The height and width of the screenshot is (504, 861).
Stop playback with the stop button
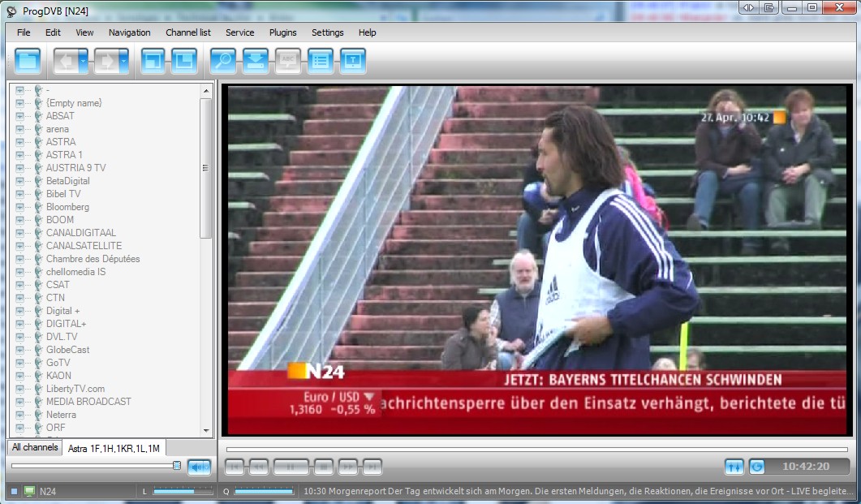324,467
